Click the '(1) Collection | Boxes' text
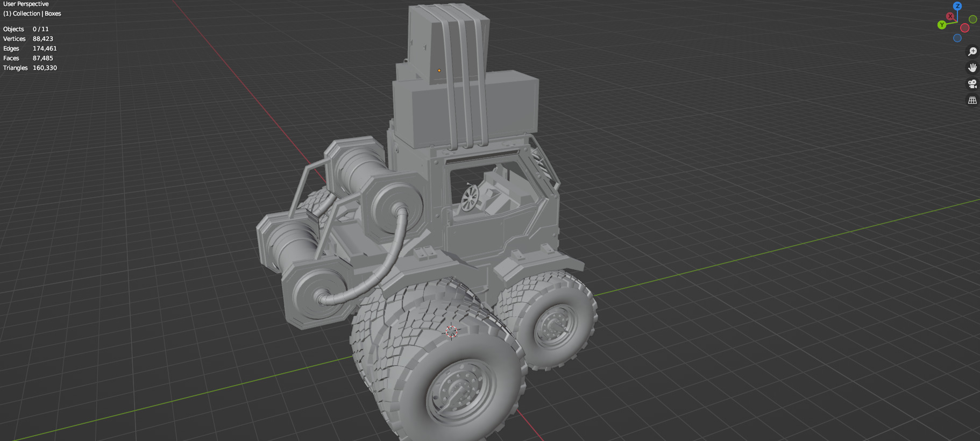This screenshot has height=441, width=980. click(32, 13)
